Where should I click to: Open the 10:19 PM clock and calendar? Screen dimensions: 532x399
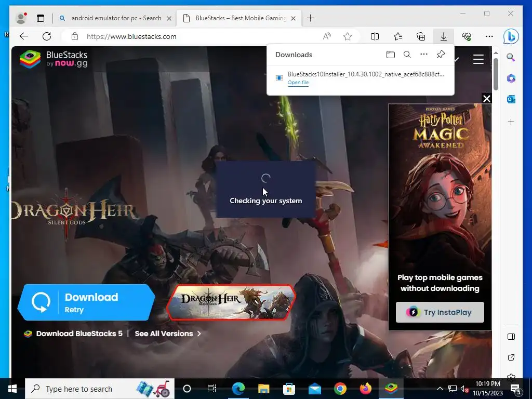488,389
